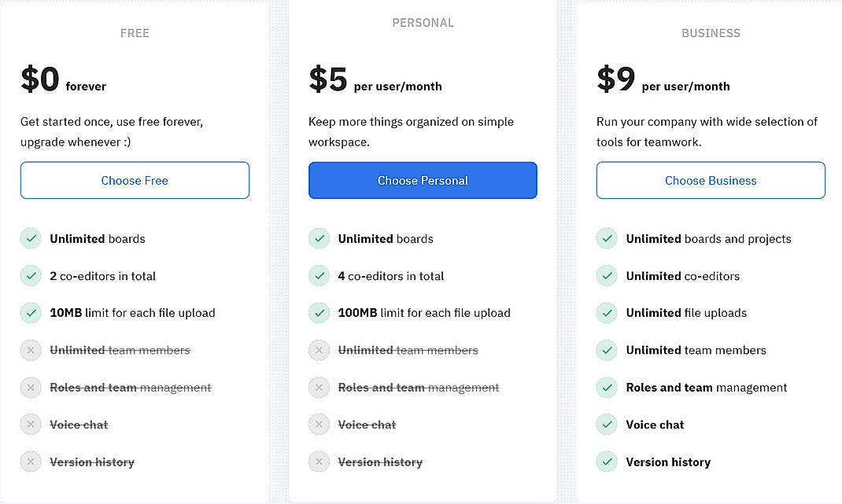Click the checkmark beside Roles and team management in Business
Image resolution: width=842 pixels, height=504 pixels.
[x=607, y=388]
